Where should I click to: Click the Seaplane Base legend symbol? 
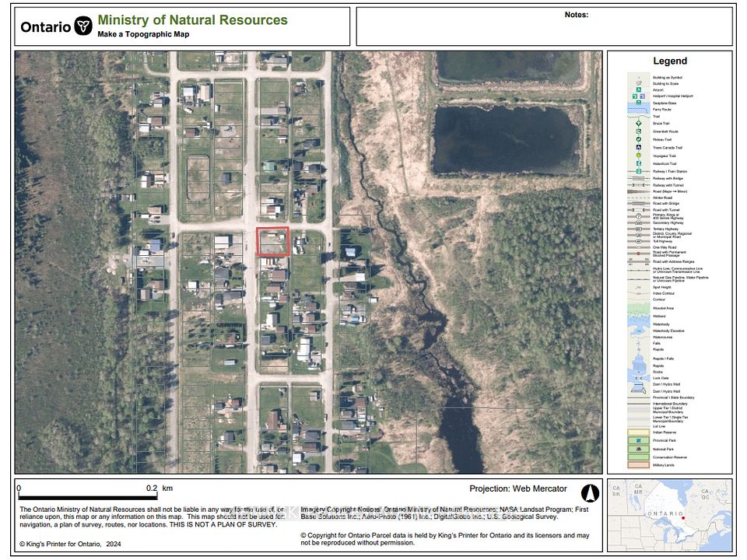pos(639,103)
